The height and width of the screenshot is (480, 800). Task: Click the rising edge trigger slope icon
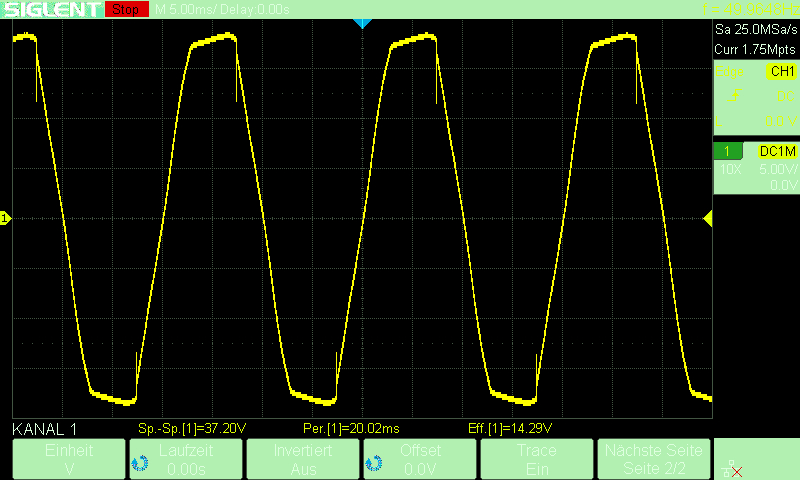point(735,95)
